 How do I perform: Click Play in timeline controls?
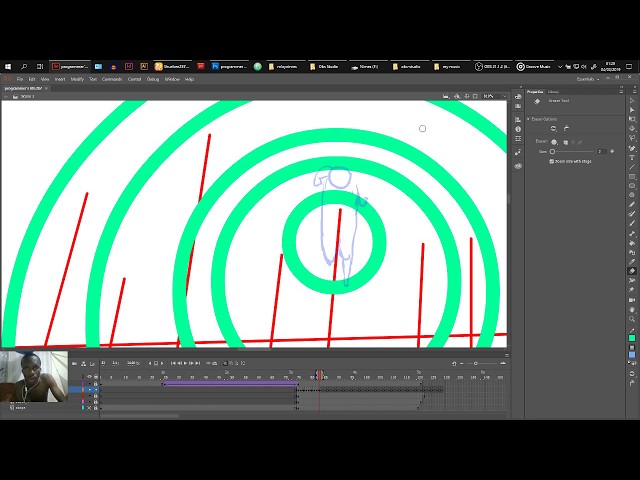point(186,363)
